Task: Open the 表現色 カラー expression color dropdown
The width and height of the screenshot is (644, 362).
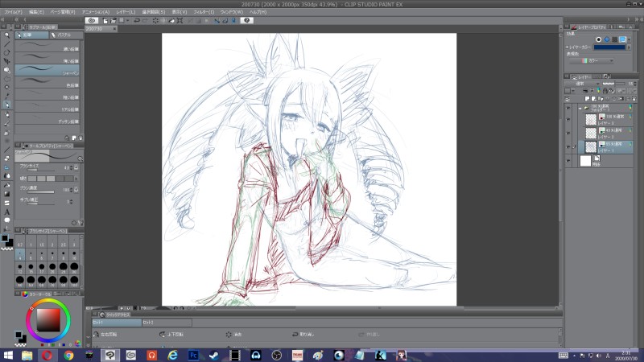Action: 592,61
